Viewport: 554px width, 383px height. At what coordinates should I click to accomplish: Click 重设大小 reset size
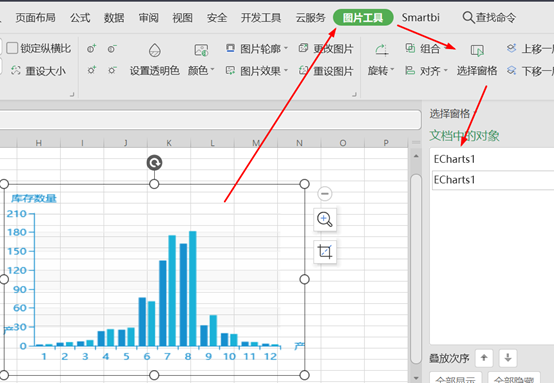(38, 71)
